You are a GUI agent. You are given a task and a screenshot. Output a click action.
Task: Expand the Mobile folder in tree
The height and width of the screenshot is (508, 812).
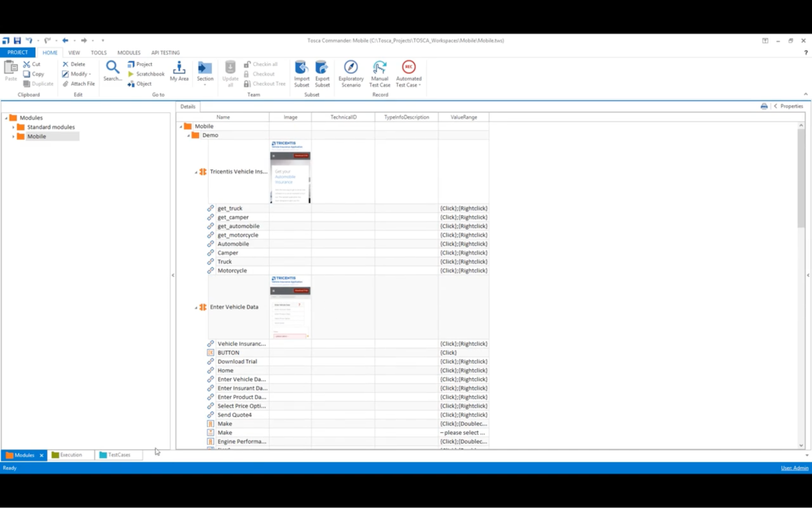(13, 136)
